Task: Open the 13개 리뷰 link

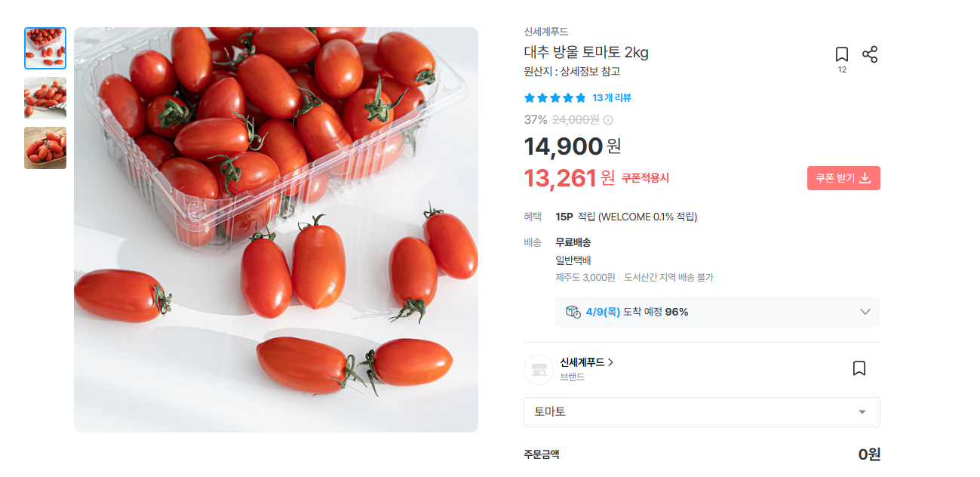Action: (x=612, y=98)
